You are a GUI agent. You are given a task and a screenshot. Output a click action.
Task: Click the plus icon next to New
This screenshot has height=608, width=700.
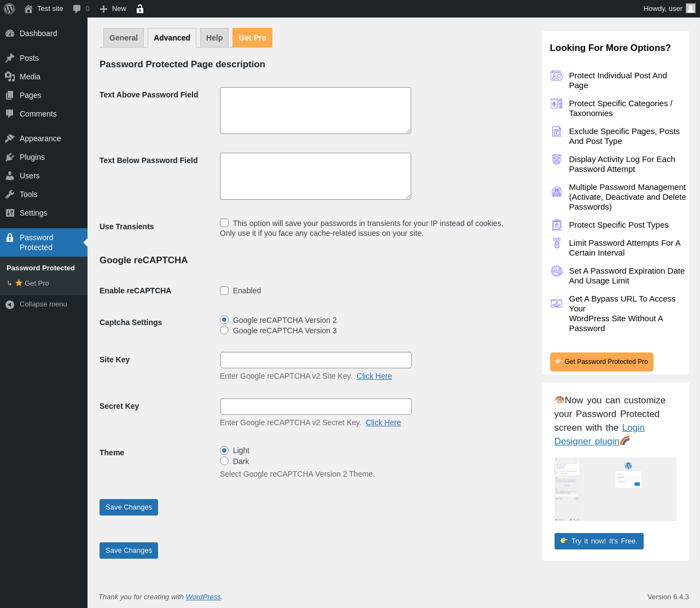click(103, 9)
